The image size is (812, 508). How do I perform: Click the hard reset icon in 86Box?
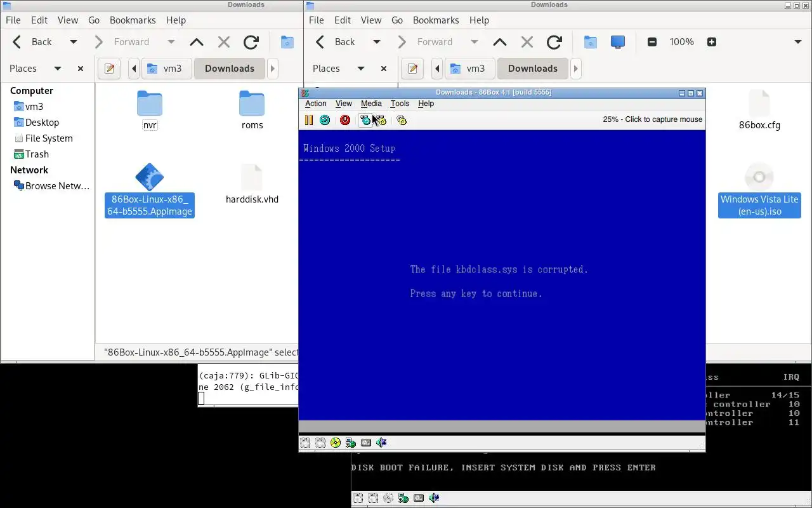pos(325,120)
